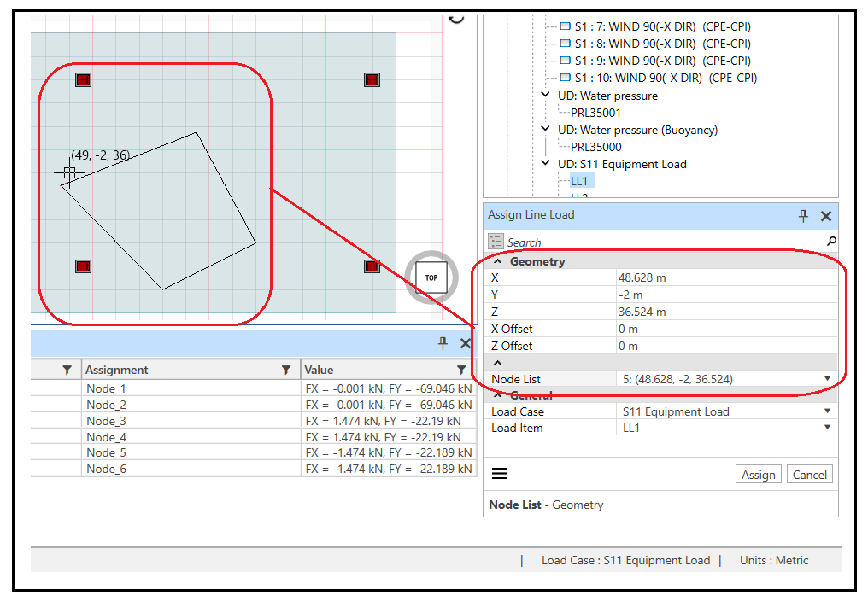Click the Assign button
This screenshot has height=607, width=868.
[x=758, y=475]
